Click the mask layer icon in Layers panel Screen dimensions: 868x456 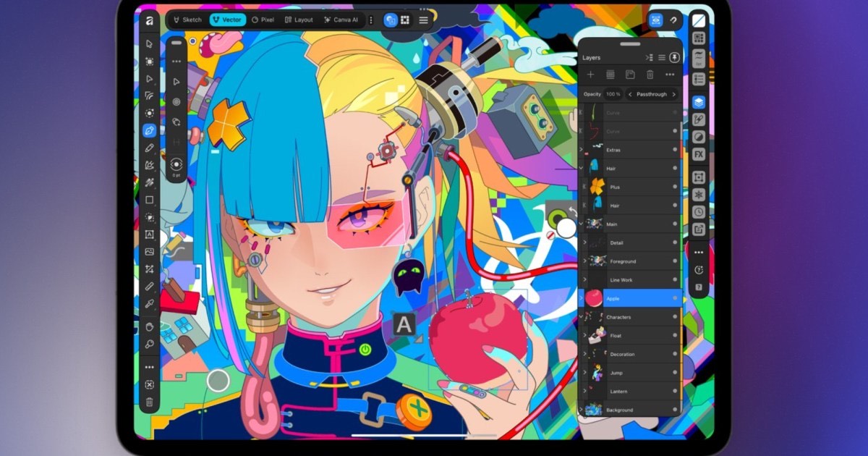(x=630, y=75)
